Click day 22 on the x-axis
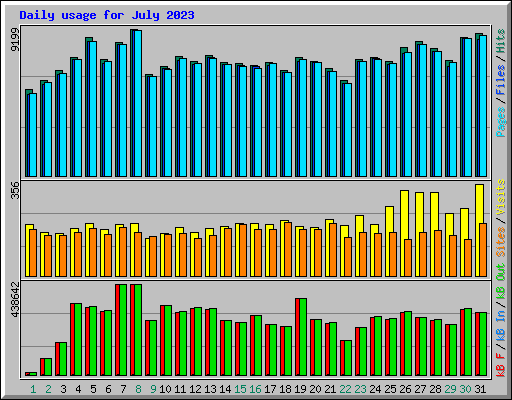This screenshot has height=400, width=512. tap(345, 389)
